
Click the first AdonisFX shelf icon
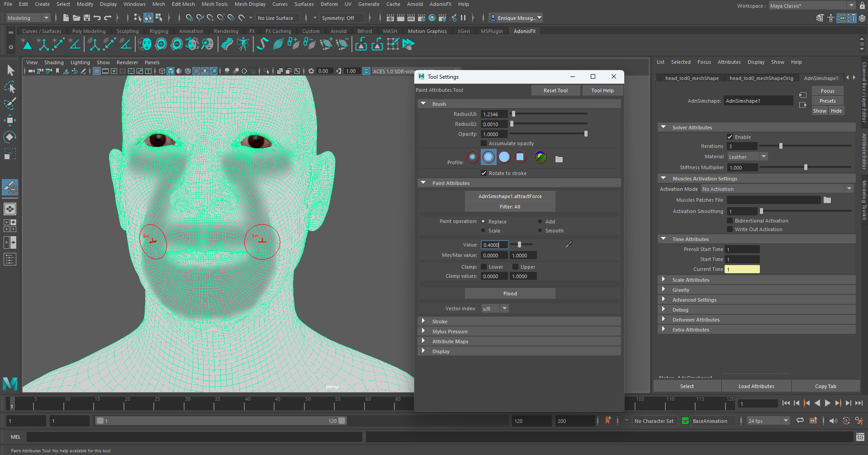point(27,44)
